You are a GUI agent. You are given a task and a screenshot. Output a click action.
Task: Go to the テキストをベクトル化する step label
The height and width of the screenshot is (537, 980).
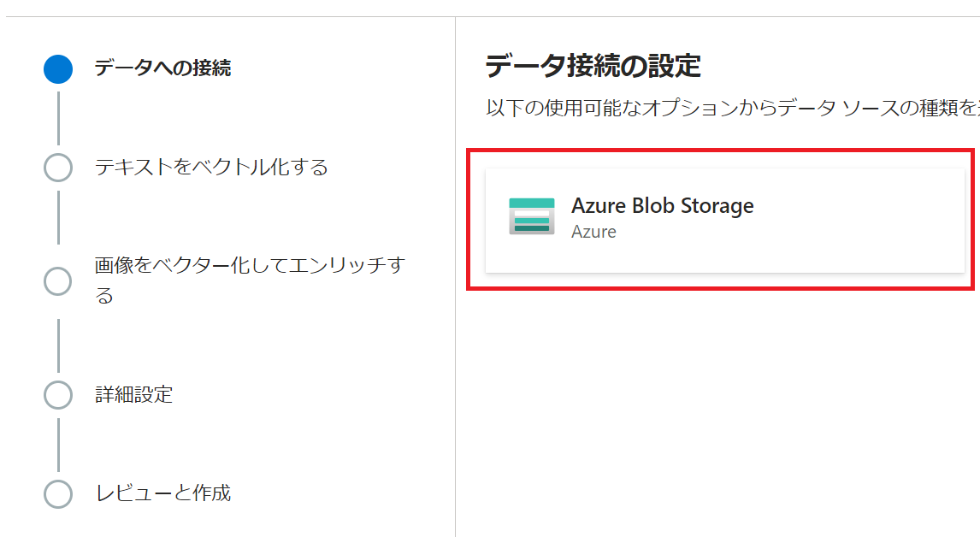click(x=211, y=168)
